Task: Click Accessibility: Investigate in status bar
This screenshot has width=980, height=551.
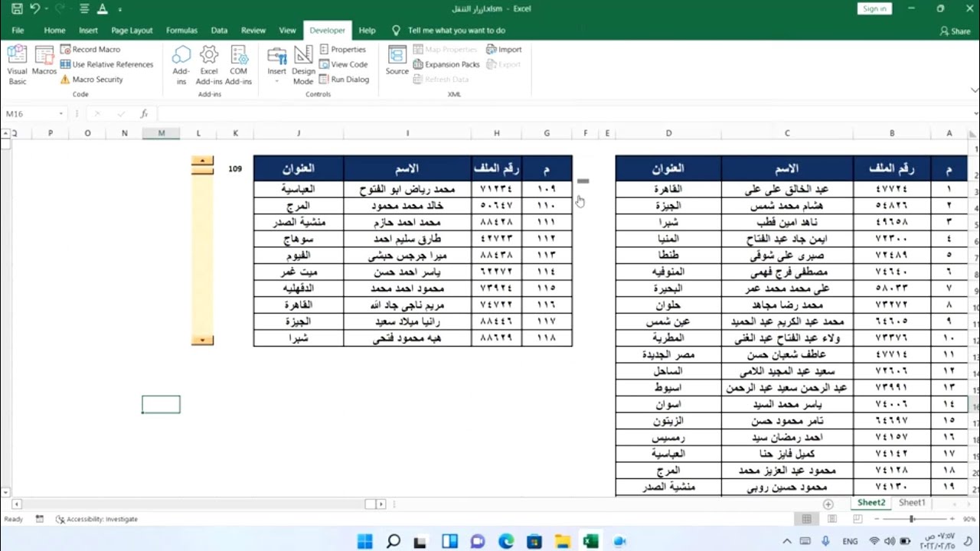Action: (x=96, y=519)
